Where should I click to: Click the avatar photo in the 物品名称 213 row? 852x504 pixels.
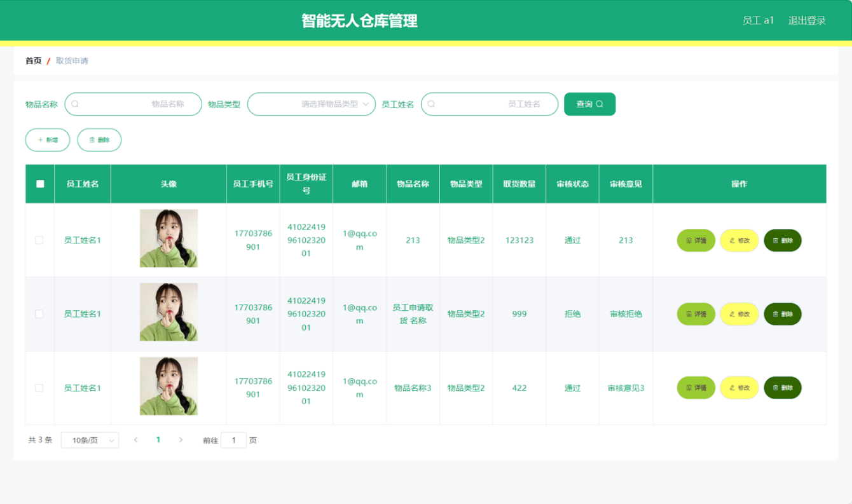pyautogui.click(x=168, y=238)
